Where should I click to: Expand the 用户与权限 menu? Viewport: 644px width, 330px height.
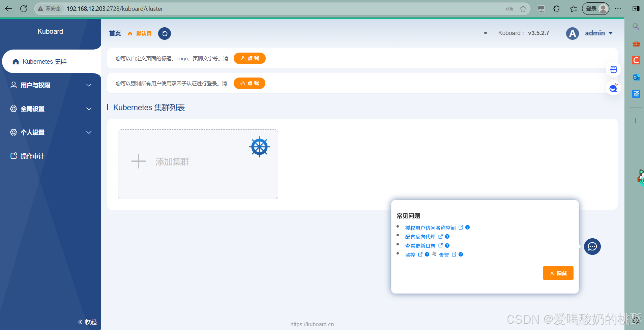(51, 85)
